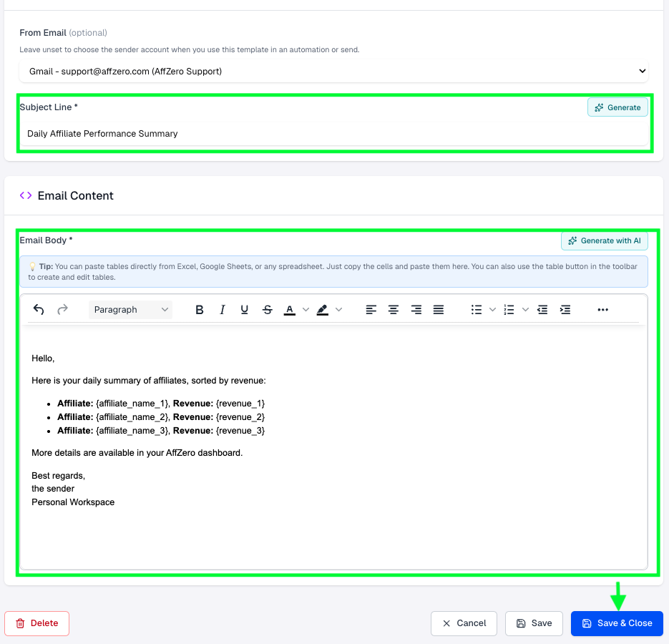This screenshot has height=644, width=669.
Task: Click the code brackets Email Content icon
Action: pos(26,195)
